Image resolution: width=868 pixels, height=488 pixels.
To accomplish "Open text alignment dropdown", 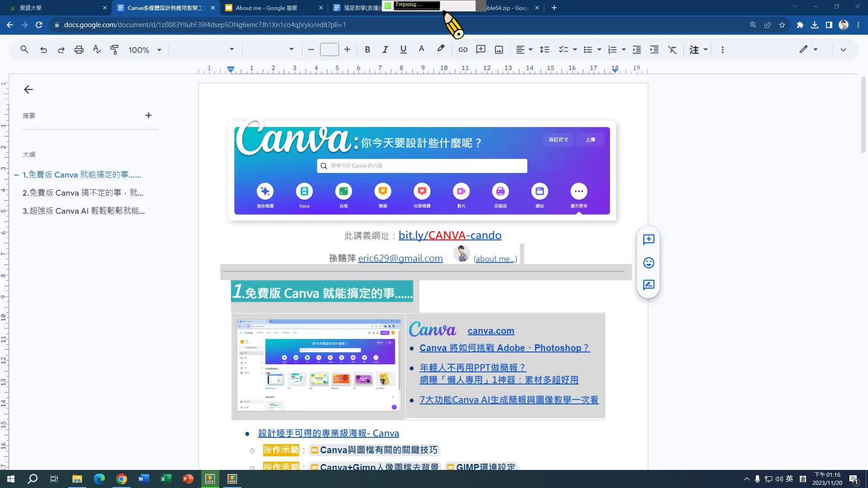I will (x=524, y=50).
